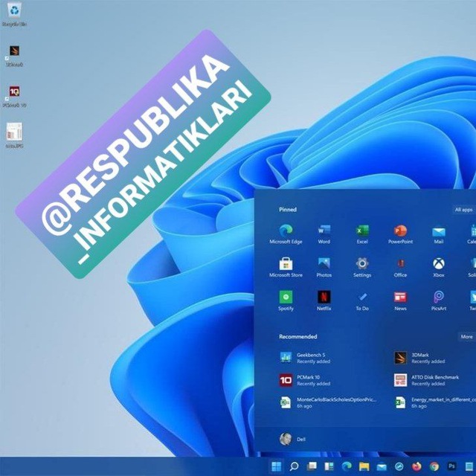Select the JPG image file on desktop

(x=14, y=135)
